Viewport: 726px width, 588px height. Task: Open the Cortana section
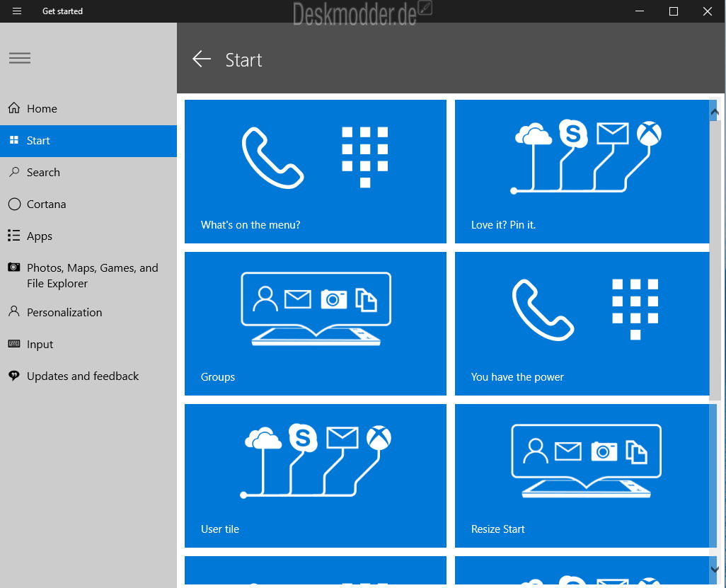(88, 204)
